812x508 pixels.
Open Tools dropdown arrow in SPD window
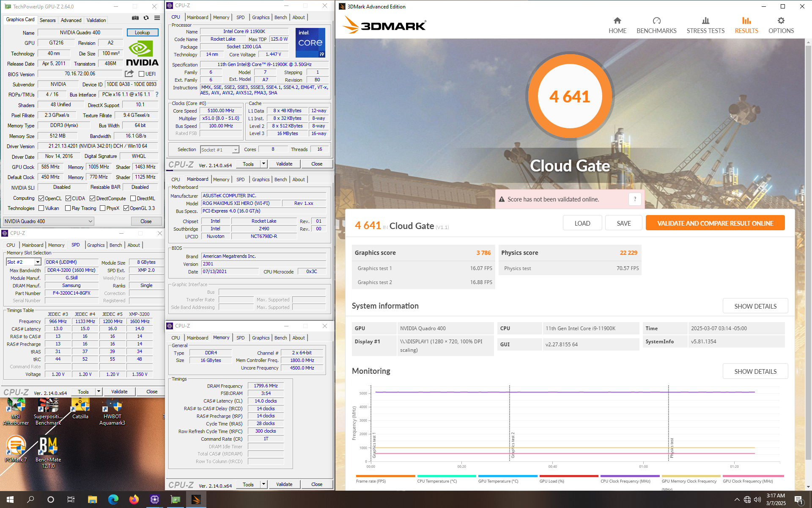(x=99, y=392)
